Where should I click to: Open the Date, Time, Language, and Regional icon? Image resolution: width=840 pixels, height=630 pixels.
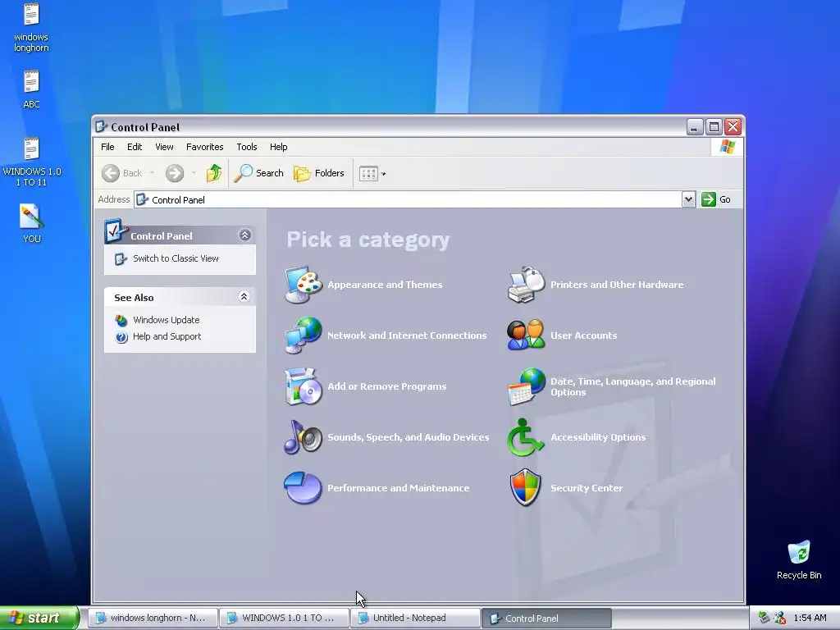coord(526,386)
